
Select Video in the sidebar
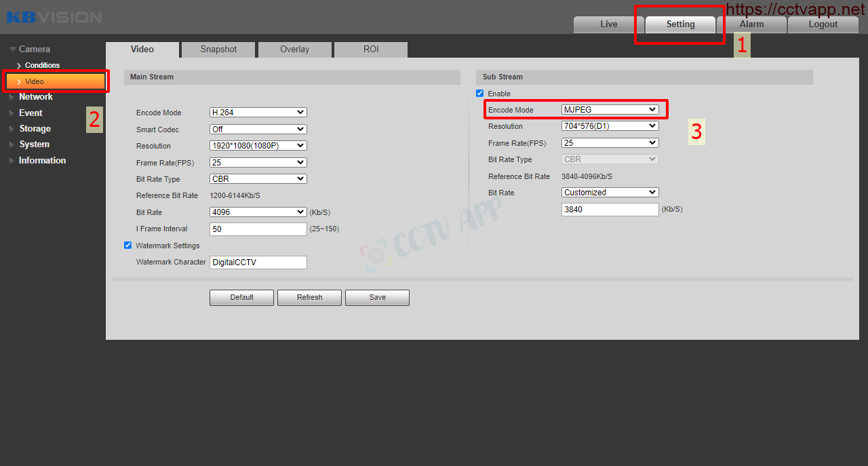(56, 81)
